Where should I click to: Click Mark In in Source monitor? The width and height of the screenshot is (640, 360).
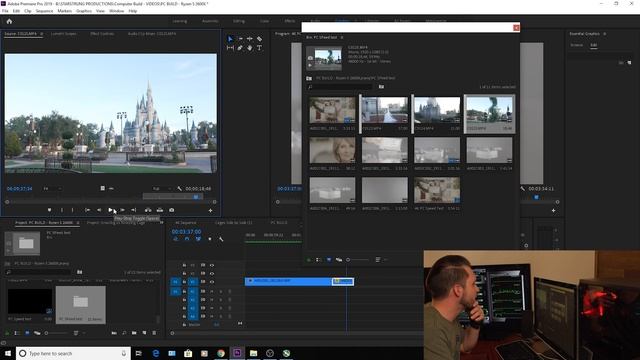click(62, 210)
